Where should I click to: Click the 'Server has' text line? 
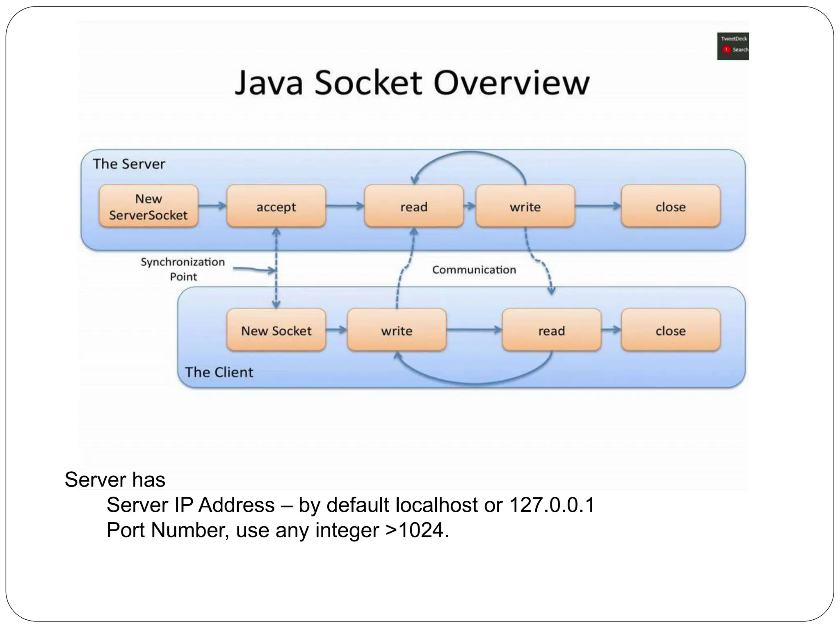click(115, 479)
